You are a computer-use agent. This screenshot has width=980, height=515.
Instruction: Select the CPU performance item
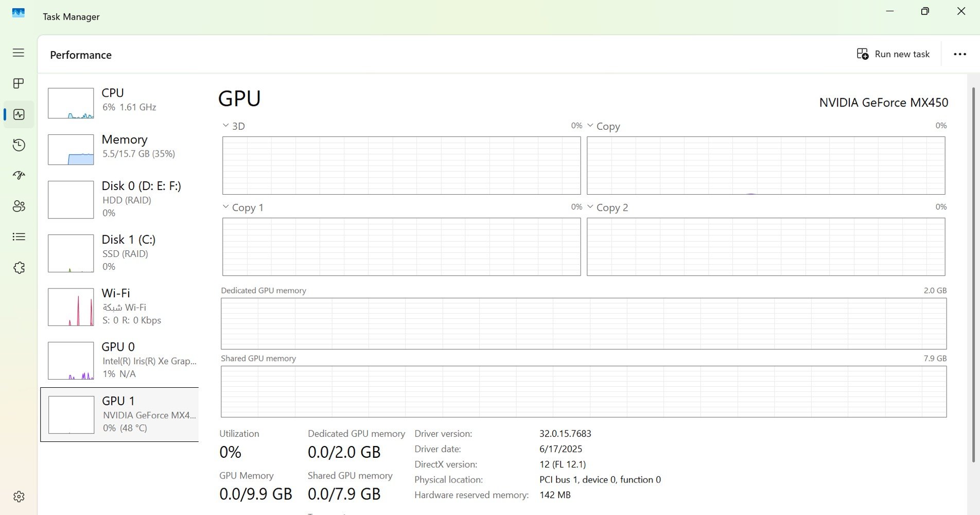pos(119,103)
